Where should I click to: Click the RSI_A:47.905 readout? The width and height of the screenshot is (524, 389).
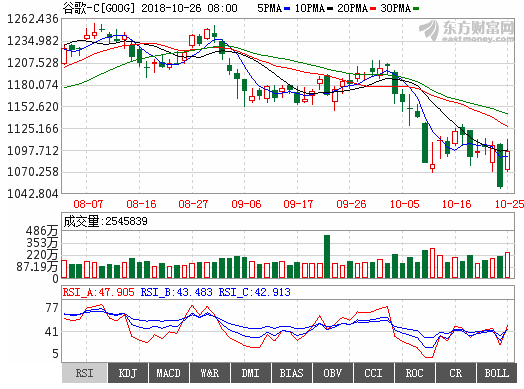[99, 292]
